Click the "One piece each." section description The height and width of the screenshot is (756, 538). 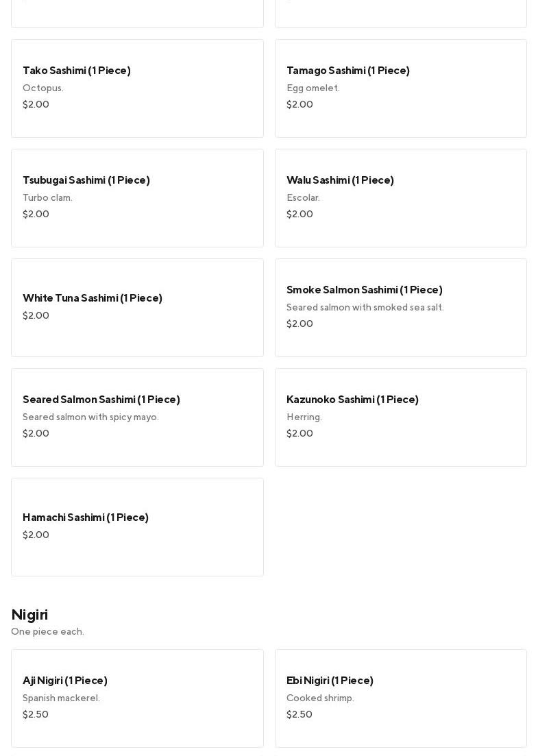coord(47,632)
